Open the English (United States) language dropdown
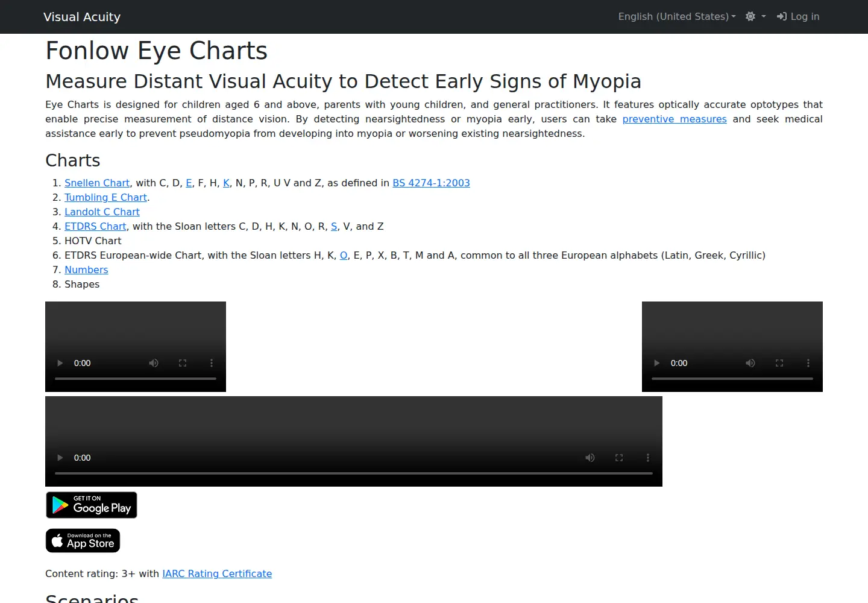 coord(677,17)
